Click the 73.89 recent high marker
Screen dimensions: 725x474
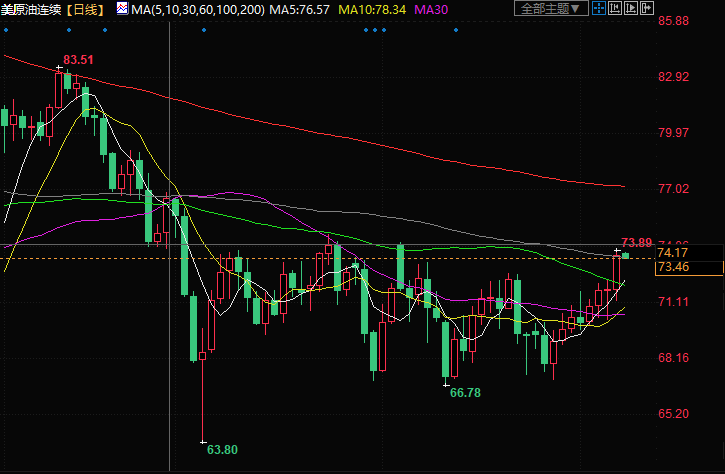[637, 242]
